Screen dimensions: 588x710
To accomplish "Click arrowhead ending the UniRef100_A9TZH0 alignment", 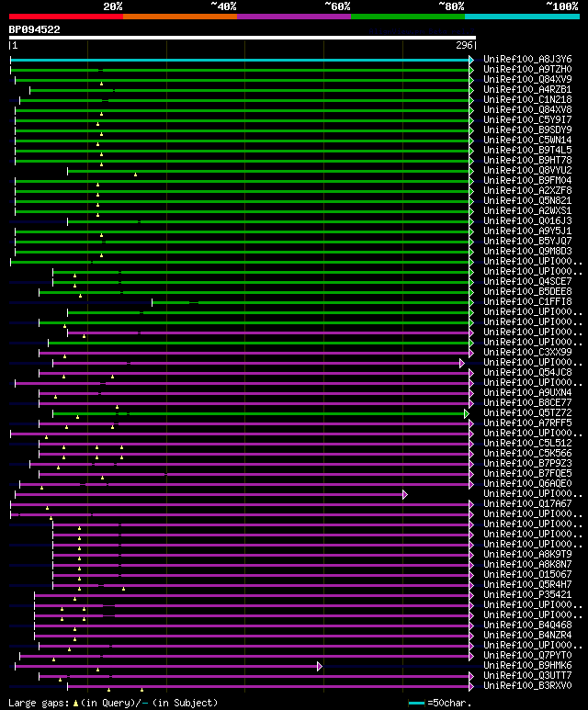I will 471,70.
